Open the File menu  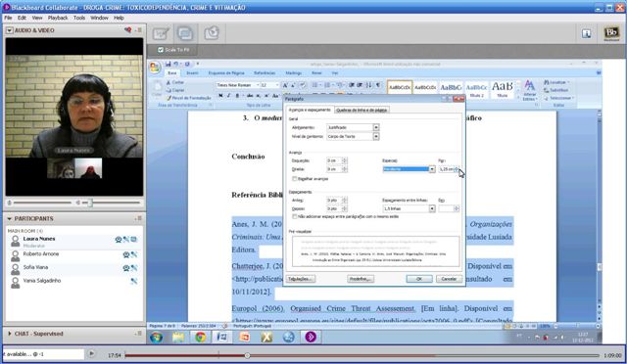[x=8, y=18]
